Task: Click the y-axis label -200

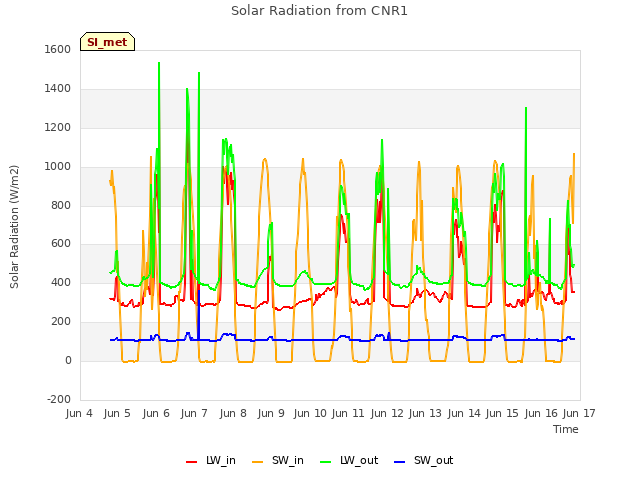Action: click(x=59, y=399)
